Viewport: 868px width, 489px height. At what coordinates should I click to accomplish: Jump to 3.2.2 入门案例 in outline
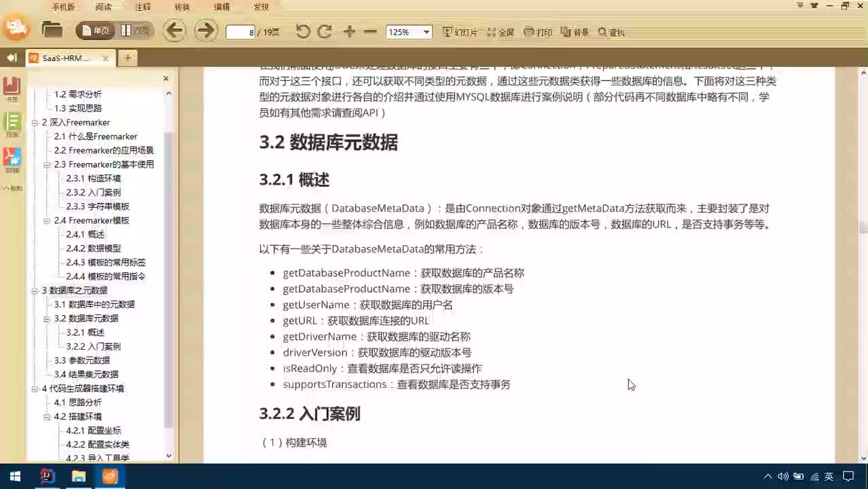coord(93,346)
